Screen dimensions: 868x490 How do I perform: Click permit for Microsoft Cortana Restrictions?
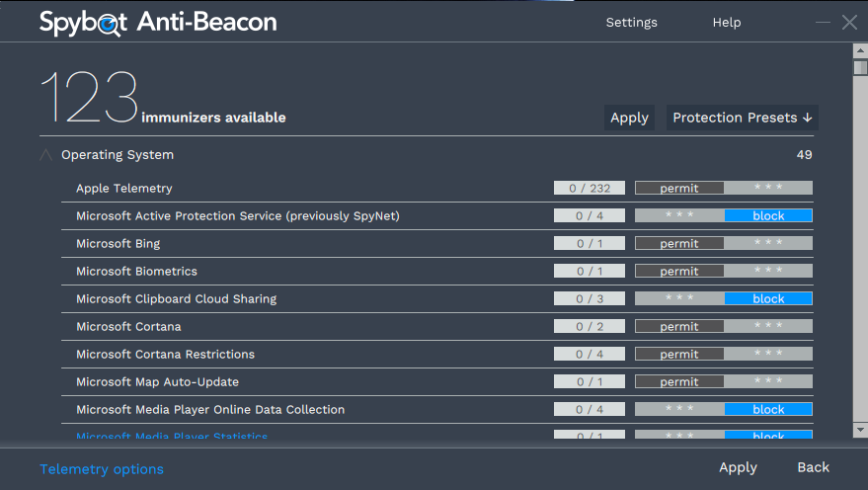[x=679, y=354]
